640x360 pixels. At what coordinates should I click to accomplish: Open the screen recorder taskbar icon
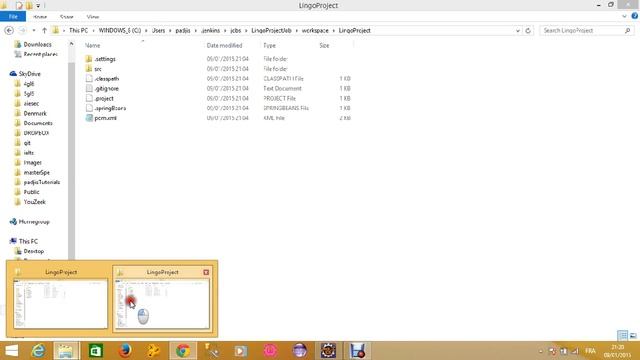click(358, 351)
